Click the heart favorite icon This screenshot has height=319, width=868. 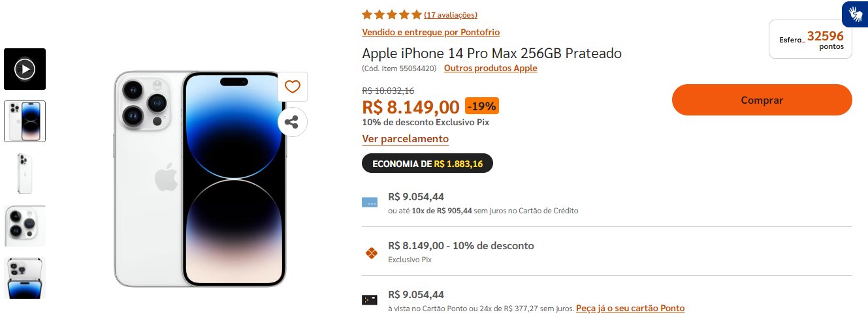point(292,87)
